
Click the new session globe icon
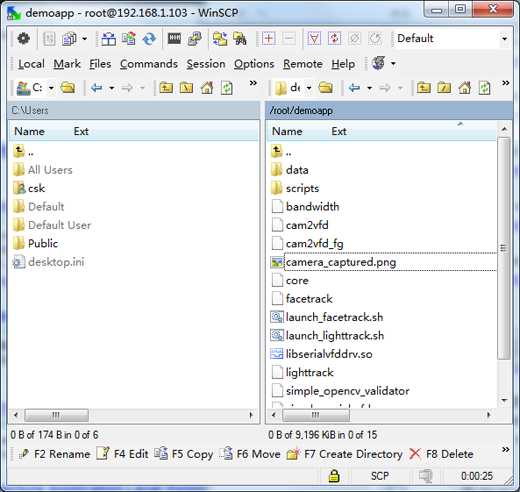click(x=379, y=63)
